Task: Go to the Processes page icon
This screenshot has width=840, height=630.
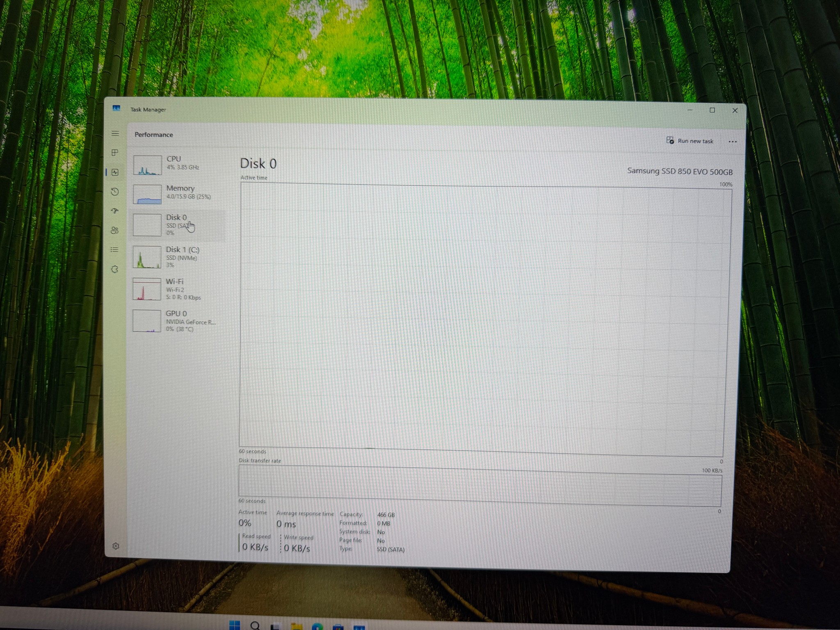Action: point(115,153)
